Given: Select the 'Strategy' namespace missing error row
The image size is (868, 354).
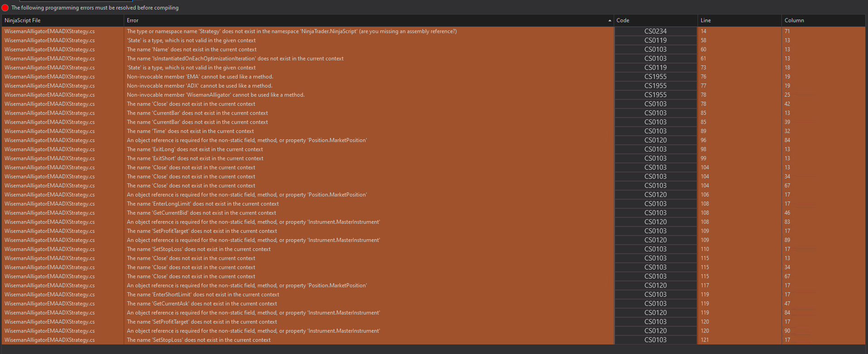Looking at the screenshot, I should 291,31.
